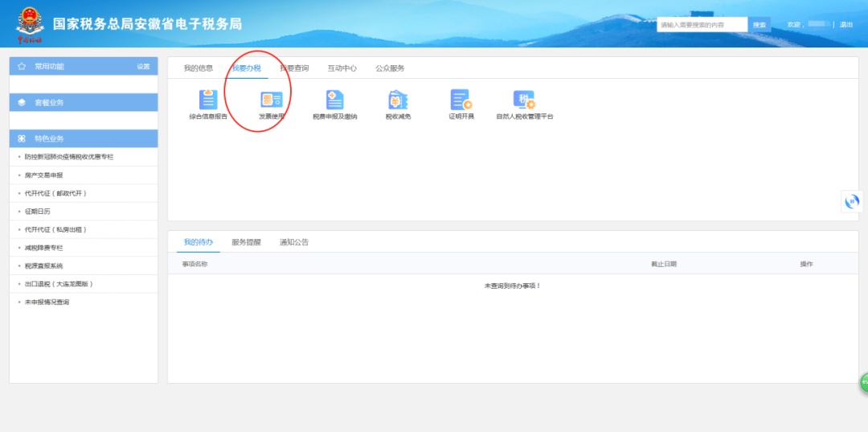Screen dimensions: 868x432
Task: Click the floating blue assistant icon
Action: tap(852, 201)
